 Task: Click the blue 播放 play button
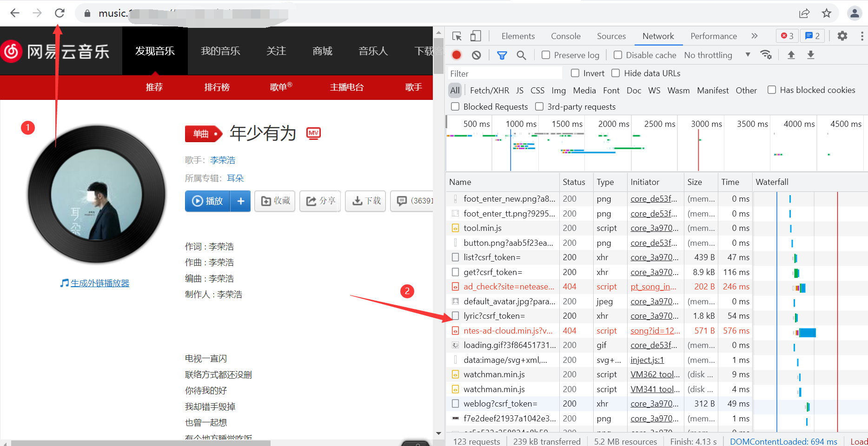pos(208,201)
